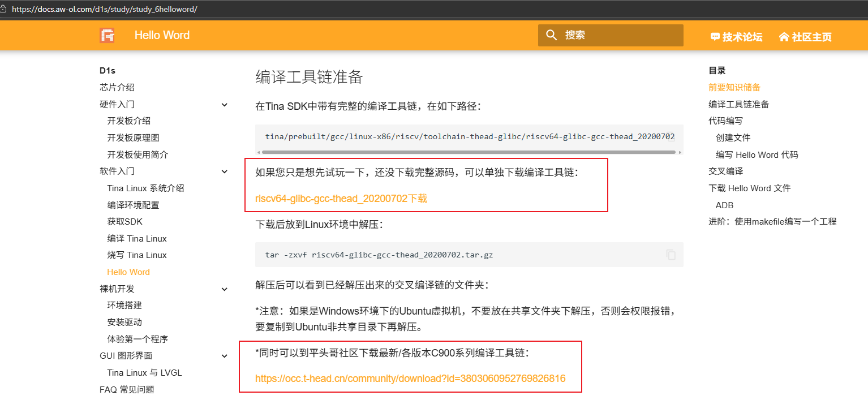Click the orange site logo in the header
Image resolution: width=868 pixels, height=404 pixels.
(107, 35)
